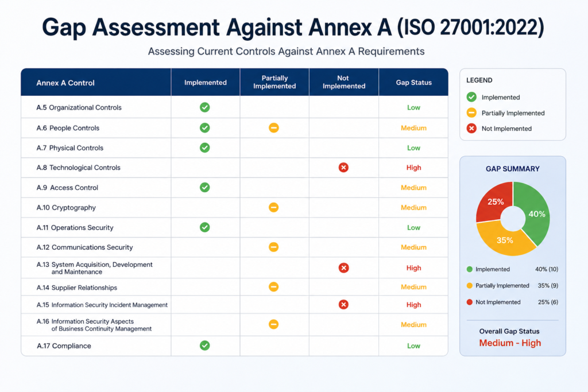Click the orange partial icon in A.6 People Controls row
This screenshot has height=392, width=588.
274,128
